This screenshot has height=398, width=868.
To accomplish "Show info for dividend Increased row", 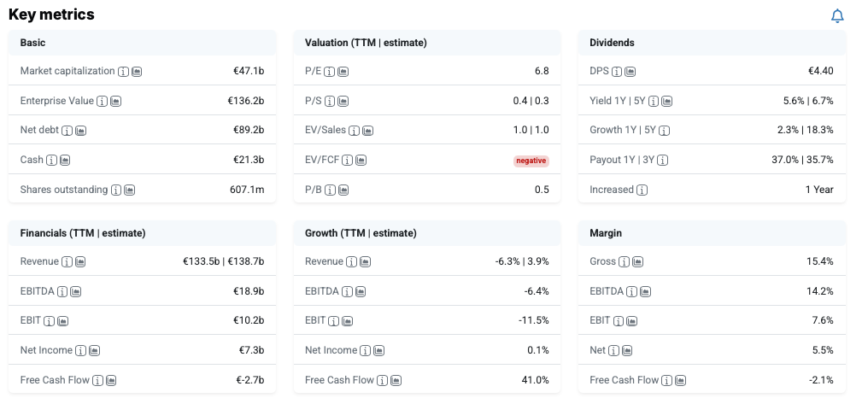I will [x=642, y=190].
